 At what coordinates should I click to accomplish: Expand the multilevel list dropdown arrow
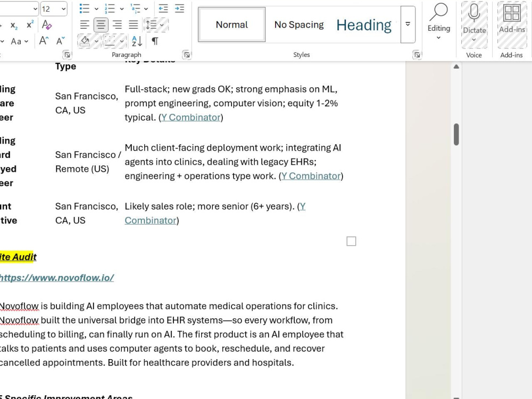(x=146, y=9)
